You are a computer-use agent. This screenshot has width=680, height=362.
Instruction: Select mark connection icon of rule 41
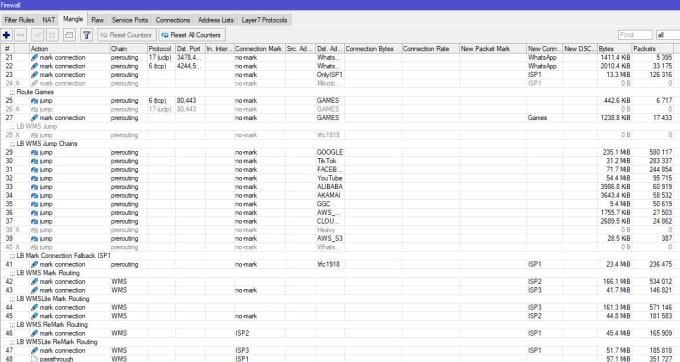click(34, 264)
